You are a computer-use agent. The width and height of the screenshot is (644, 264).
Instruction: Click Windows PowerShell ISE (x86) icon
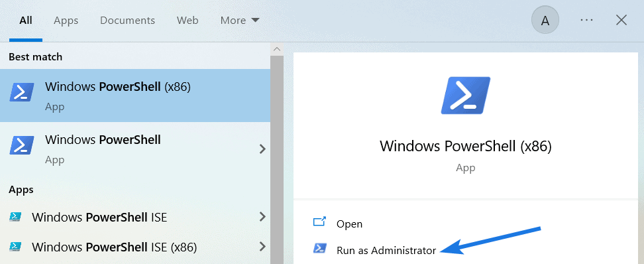16,247
